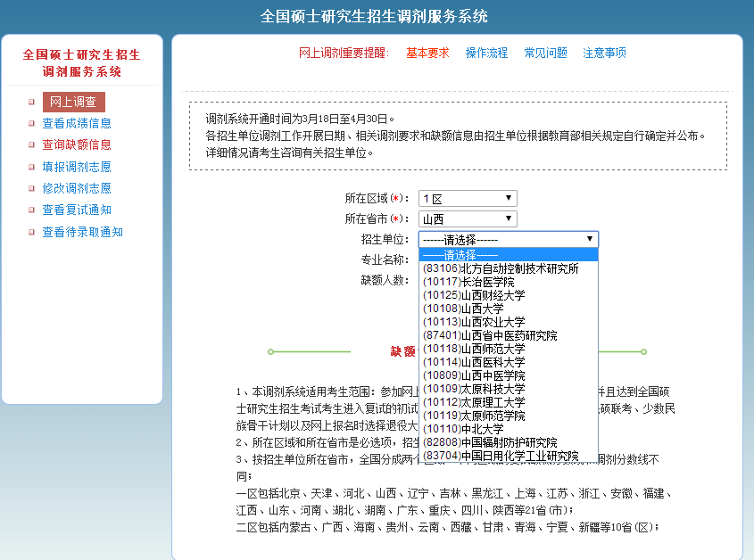Screen dimensions: 754x560
Task: Choose (10117)长治医学院 from the list
Action: pos(509,282)
